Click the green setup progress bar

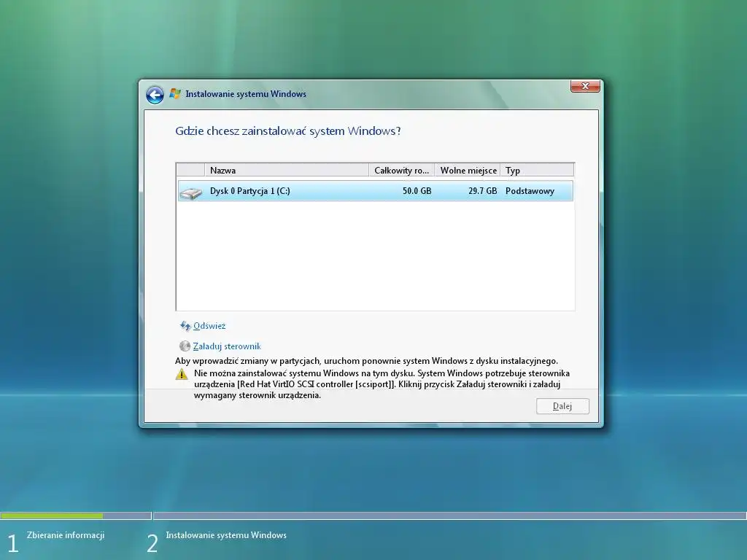click(x=52, y=516)
